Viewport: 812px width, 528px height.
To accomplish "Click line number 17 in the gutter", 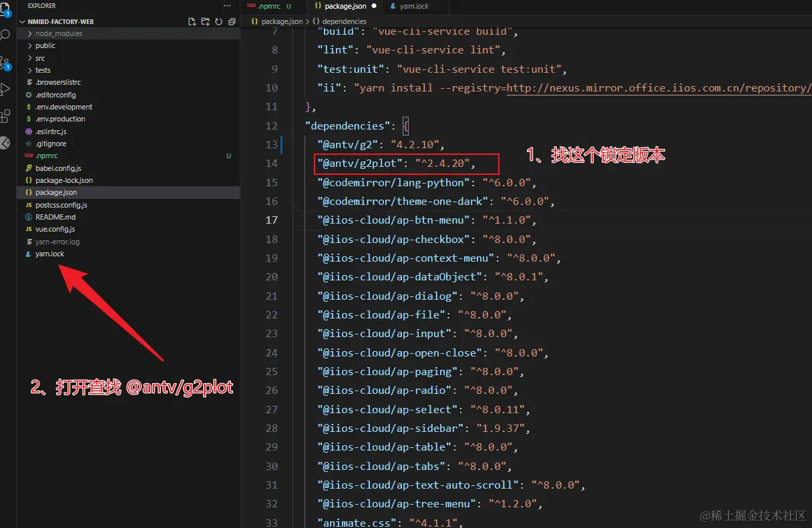I will point(271,220).
